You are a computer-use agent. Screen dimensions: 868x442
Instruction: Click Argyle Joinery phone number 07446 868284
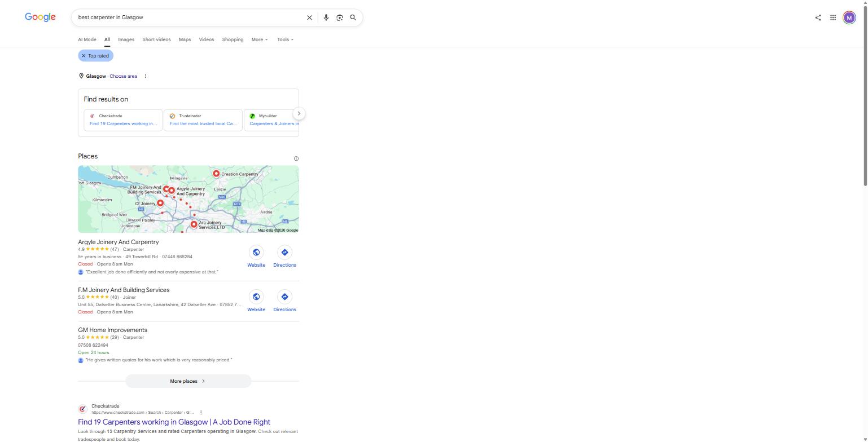(177, 257)
